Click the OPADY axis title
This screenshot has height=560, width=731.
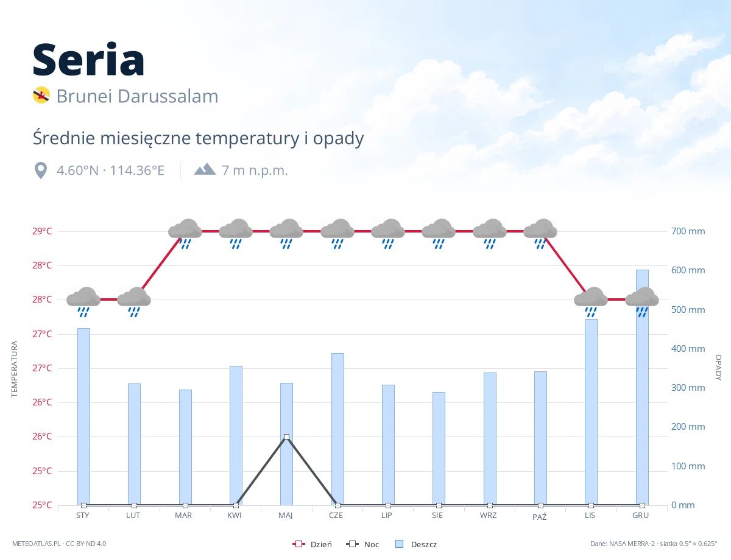click(718, 368)
